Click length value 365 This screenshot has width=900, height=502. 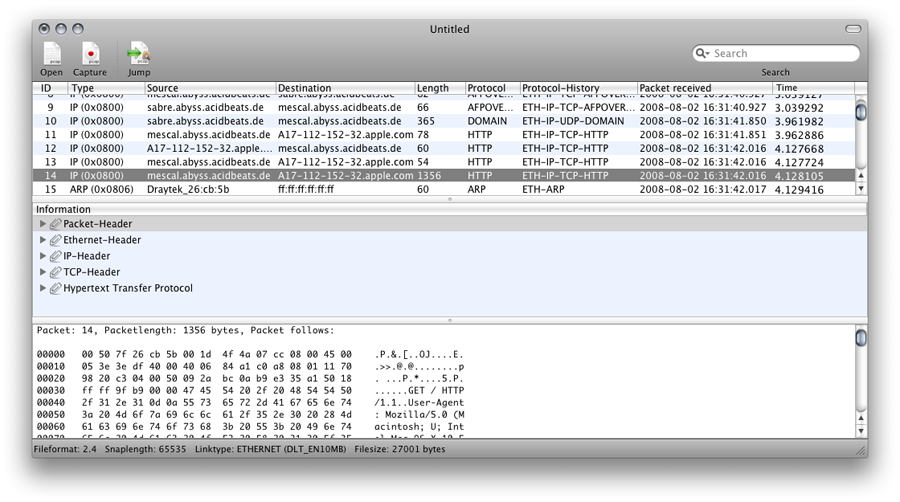click(x=425, y=121)
